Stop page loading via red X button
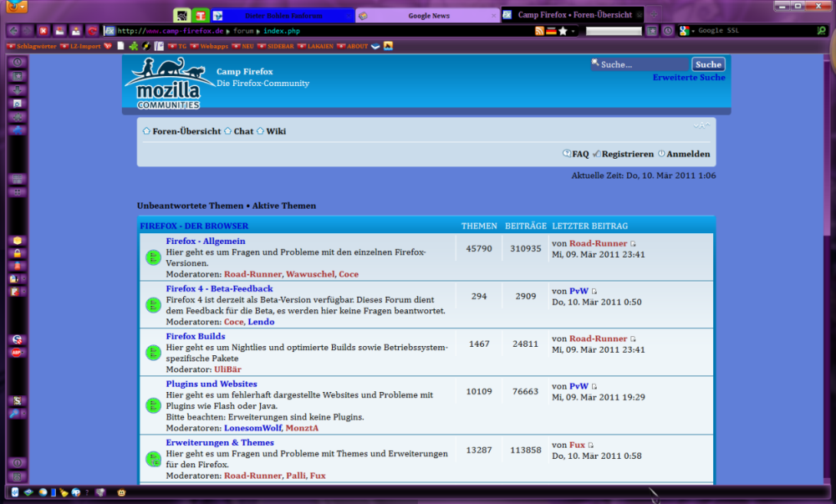836x504 pixels. coord(43,31)
